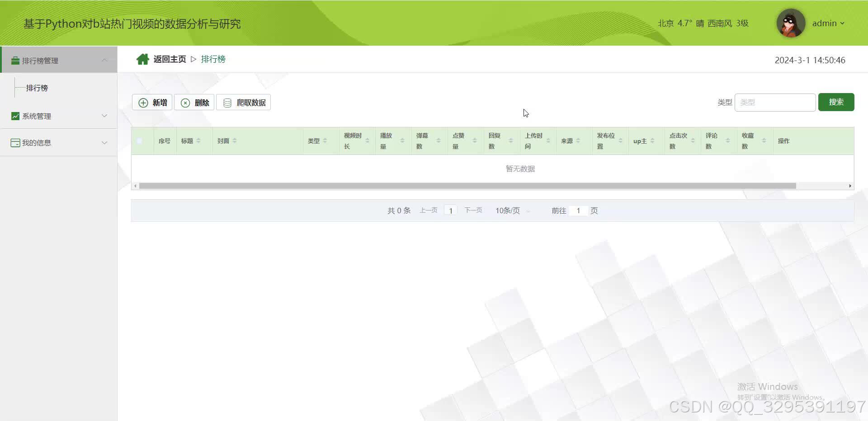Sort table by 标题 column
Screen dimensions: 868x421
(x=198, y=141)
